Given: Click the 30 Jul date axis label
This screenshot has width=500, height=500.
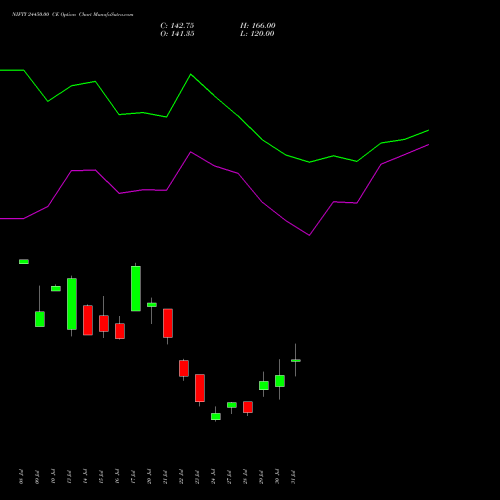Looking at the screenshot, I should click(x=277, y=477).
